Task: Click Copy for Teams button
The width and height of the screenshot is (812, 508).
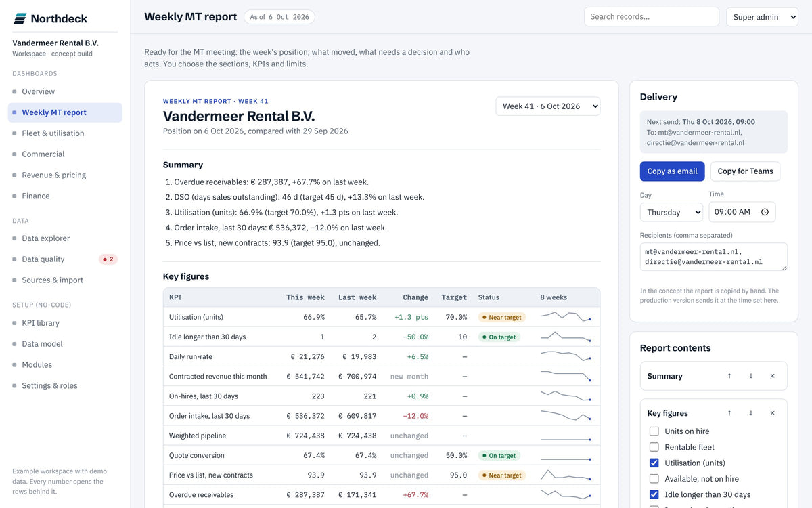Action: pos(745,171)
